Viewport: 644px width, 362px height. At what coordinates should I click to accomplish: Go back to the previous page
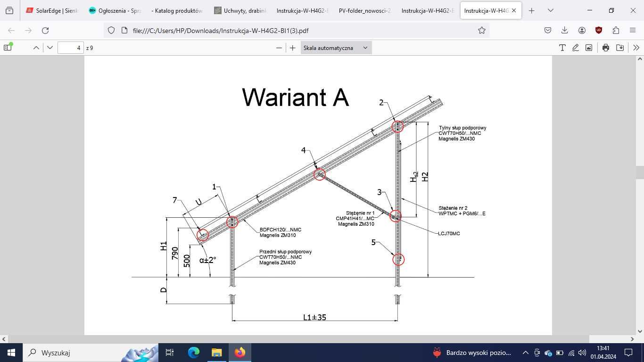11,30
